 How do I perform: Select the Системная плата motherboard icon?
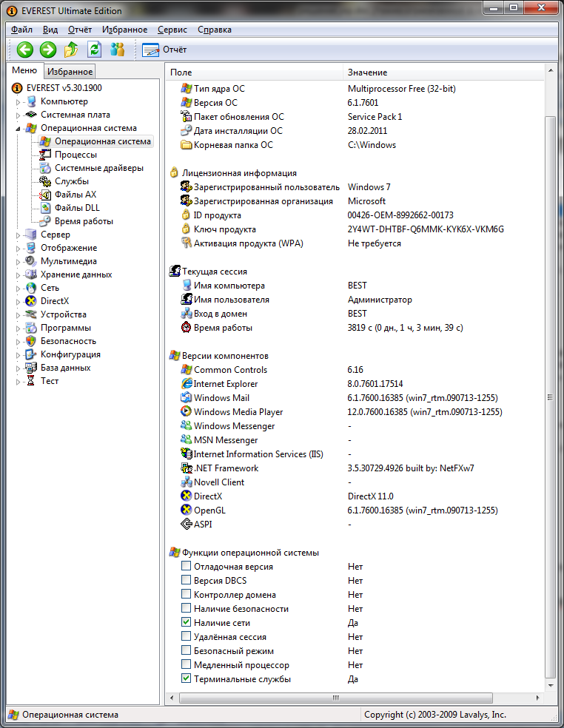pyautogui.click(x=31, y=115)
